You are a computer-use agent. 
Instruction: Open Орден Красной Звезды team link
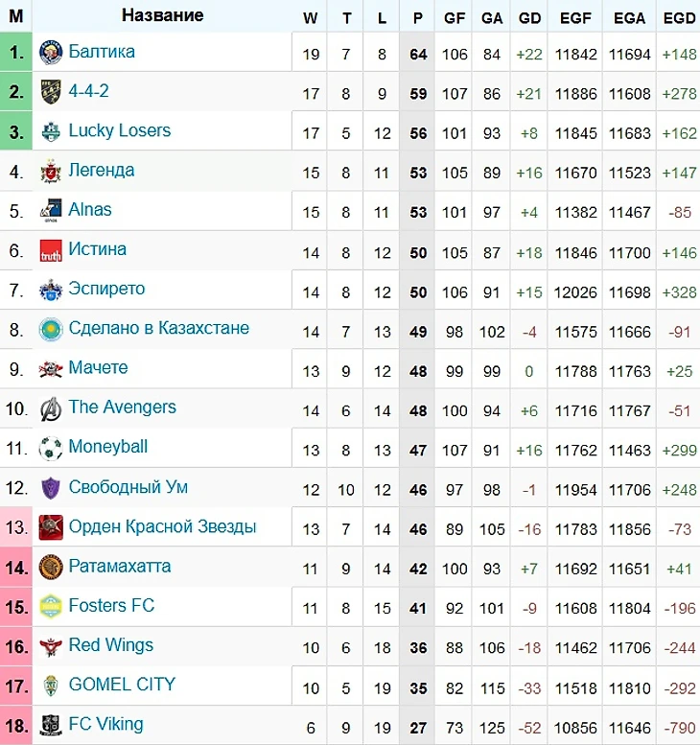(162, 526)
